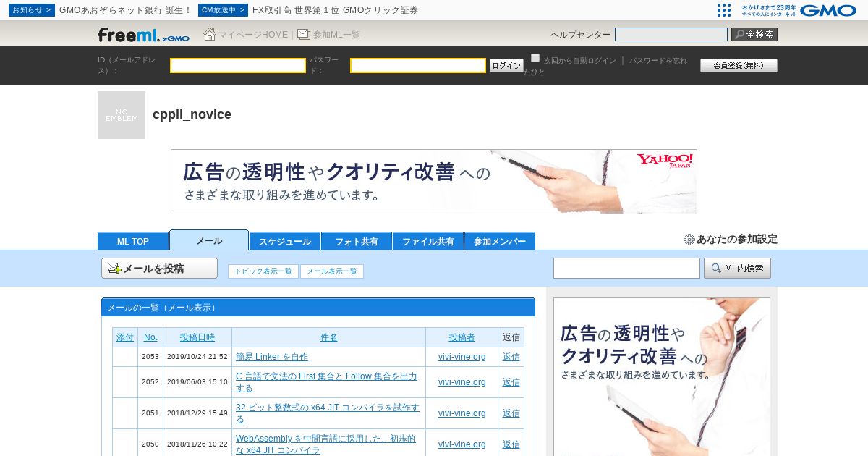Screen dimensions: 868x456
Task: Click 返信 link for mail 2052
Action: click(x=511, y=382)
